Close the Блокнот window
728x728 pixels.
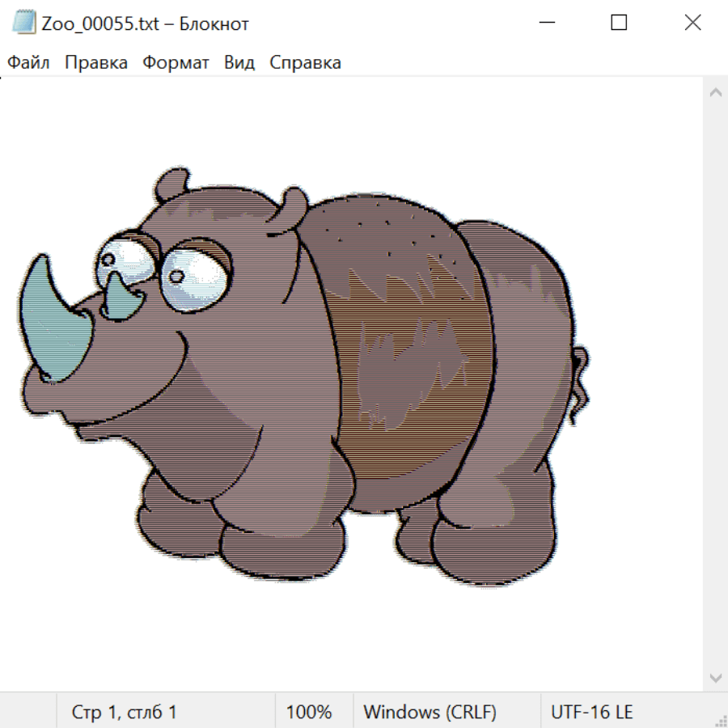coord(692,23)
